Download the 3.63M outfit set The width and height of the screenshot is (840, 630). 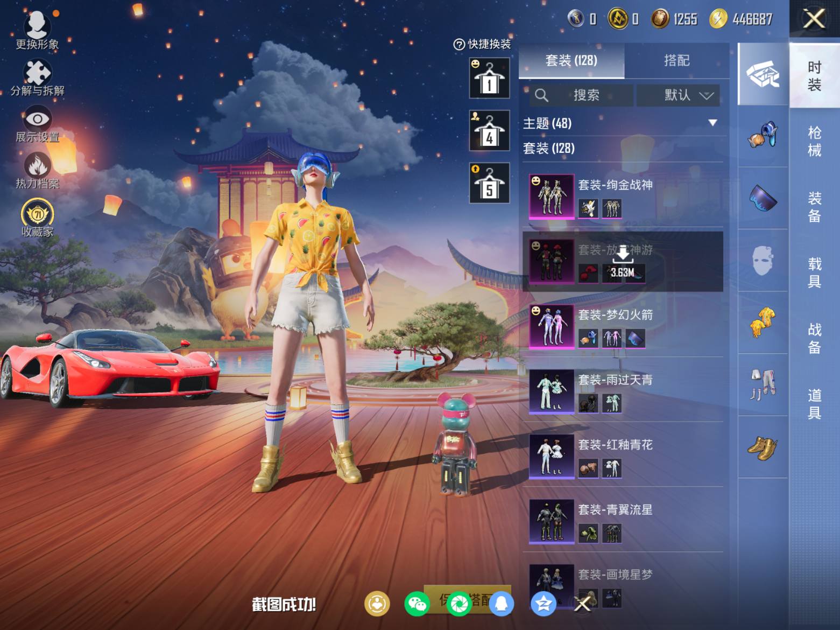[x=622, y=262]
